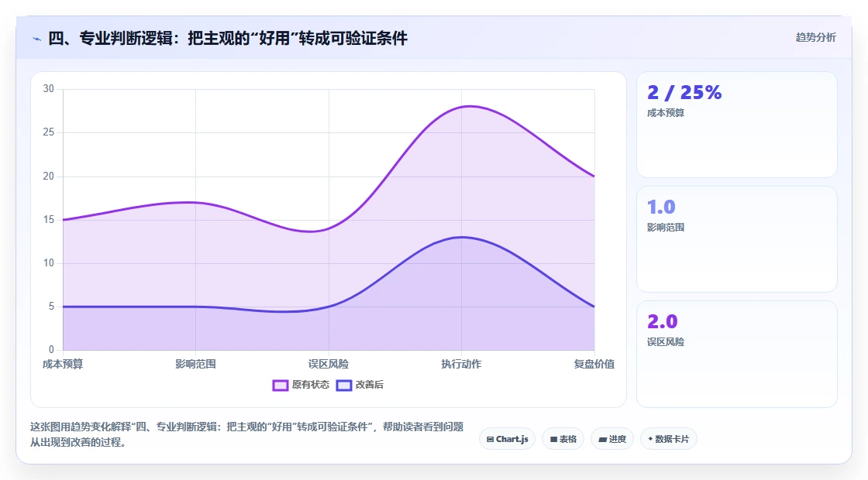Click the 趋势分析 label in the header
Image resolution: width=868 pixels, height=480 pixels.
815,38
